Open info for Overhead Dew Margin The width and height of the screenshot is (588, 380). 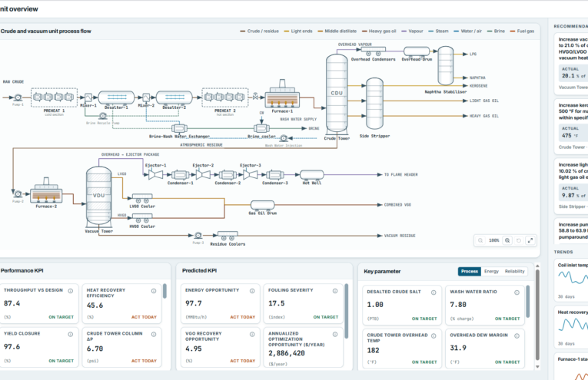[x=517, y=335]
